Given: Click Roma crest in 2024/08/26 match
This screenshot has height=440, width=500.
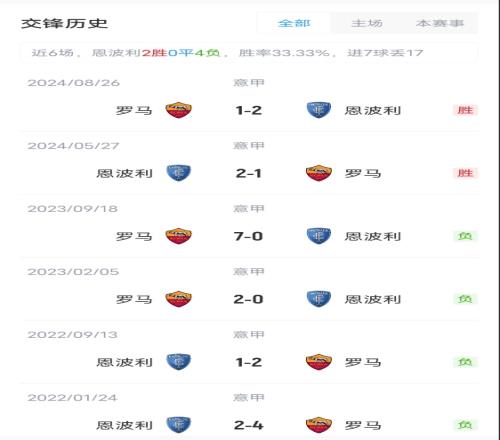Looking at the screenshot, I should [179, 110].
